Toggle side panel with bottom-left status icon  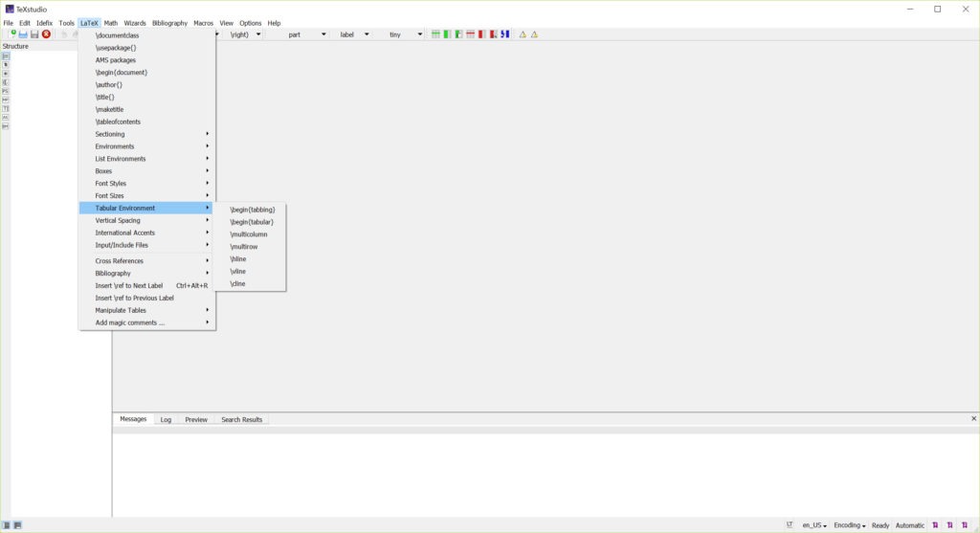coord(7,525)
